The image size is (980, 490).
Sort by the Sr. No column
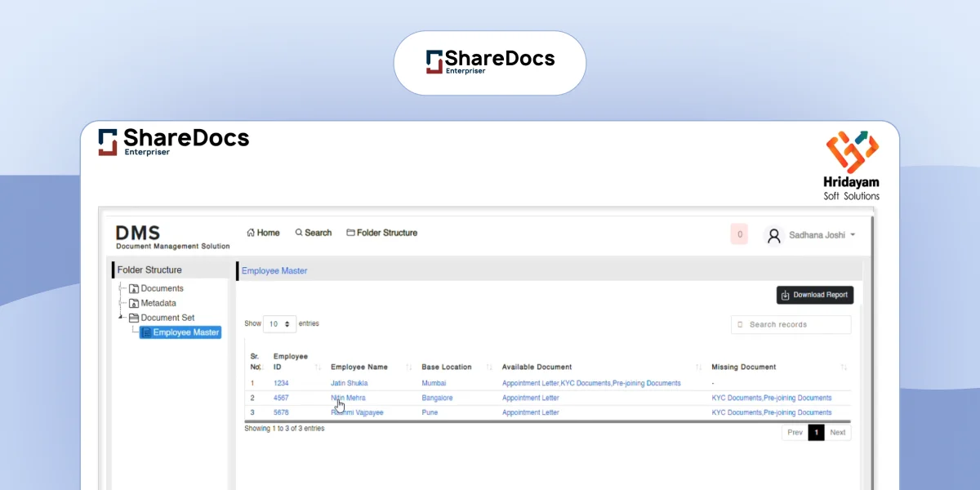pyautogui.click(x=255, y=362)
